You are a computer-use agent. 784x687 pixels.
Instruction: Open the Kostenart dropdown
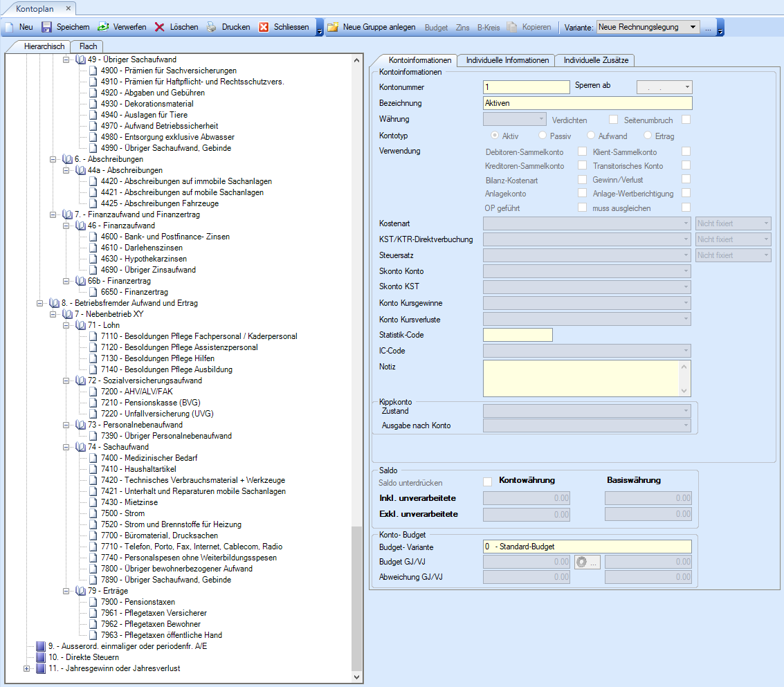[686, 223]
